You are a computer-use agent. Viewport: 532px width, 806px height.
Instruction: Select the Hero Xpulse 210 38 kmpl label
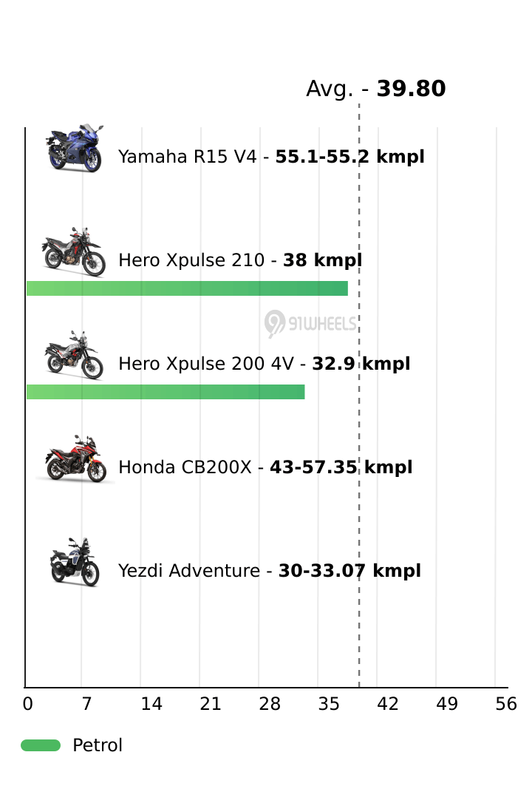pos(240,260)
